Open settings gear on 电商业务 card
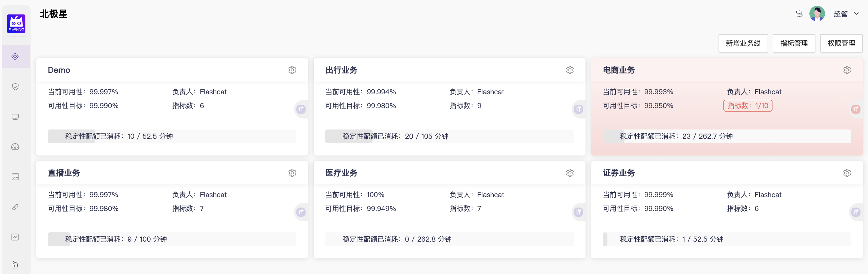 tap(847, 70)
